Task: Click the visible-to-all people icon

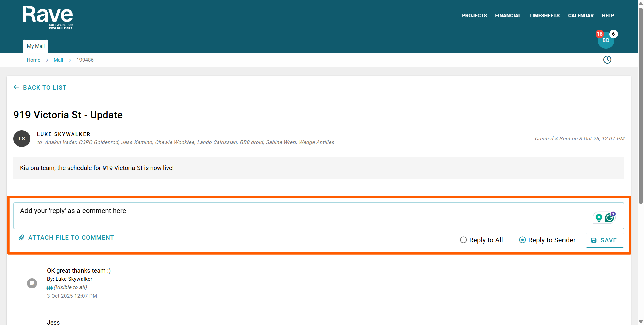Action: tap(49, 288)
